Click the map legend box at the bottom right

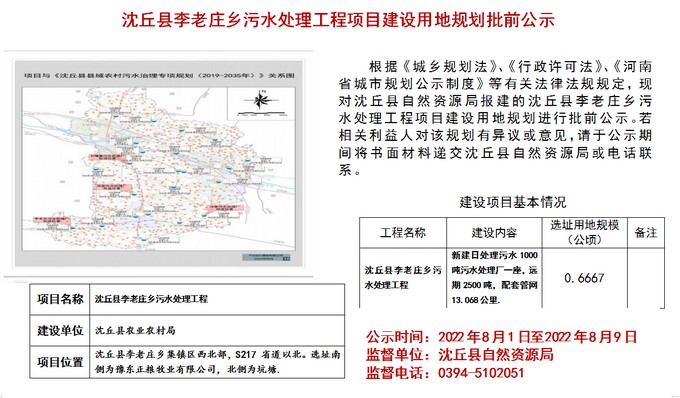[266, 258]
